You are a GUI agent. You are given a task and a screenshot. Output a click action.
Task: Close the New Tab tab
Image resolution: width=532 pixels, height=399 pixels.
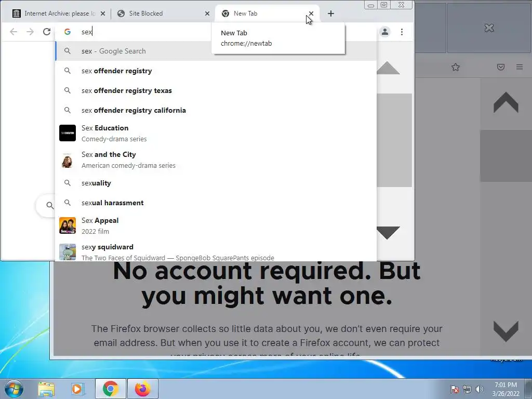(x=311, y=14)
